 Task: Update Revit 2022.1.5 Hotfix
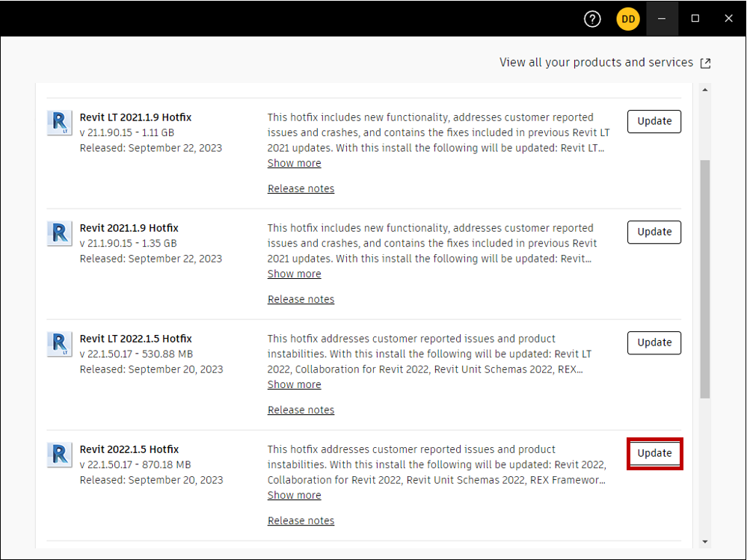click(x=654, y=453)
